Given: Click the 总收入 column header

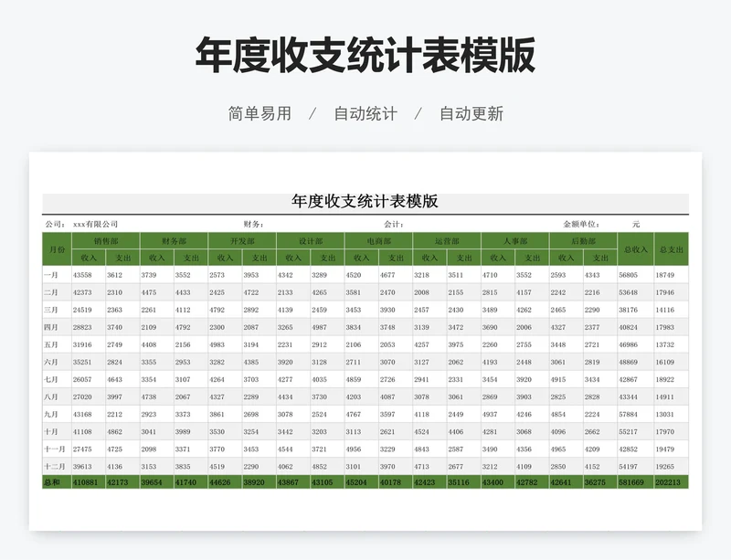Looking at the screenshot, I should pyautogui.click(x=636, y=249).
